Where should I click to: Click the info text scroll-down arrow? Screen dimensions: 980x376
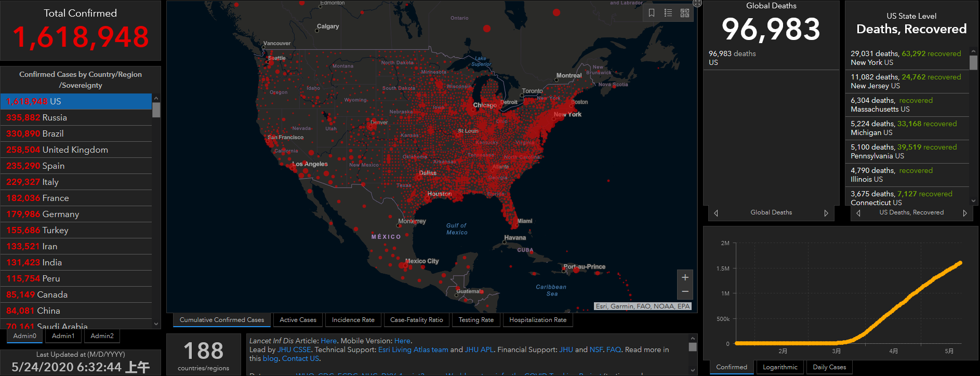pos(693,370)
